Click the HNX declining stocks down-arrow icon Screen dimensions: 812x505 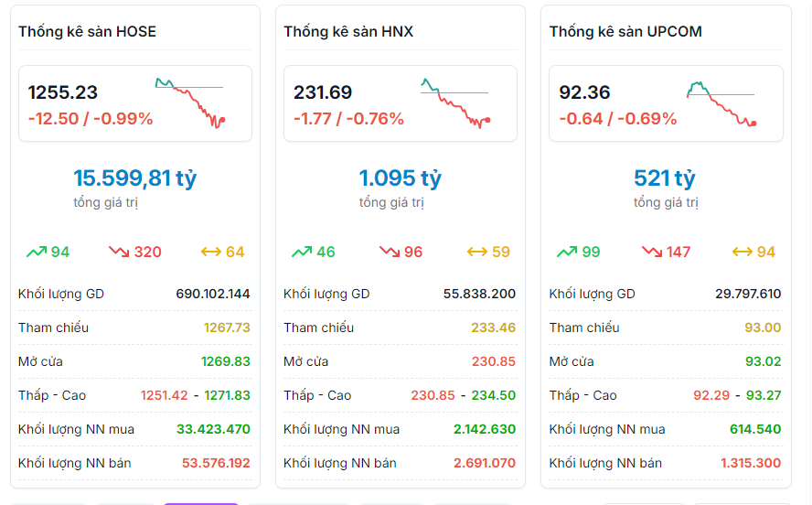pyautogui.click(x=389, y=252)
